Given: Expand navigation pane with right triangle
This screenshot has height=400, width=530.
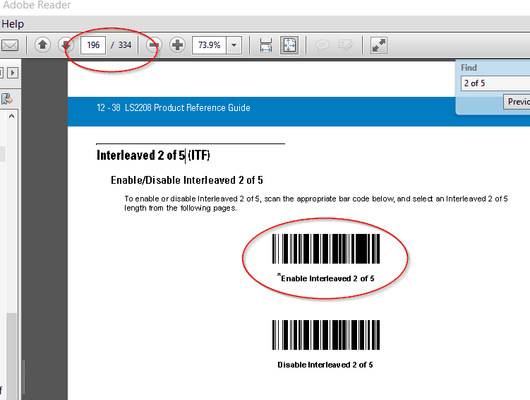Looking at the screenshot, I should point(13,73).
